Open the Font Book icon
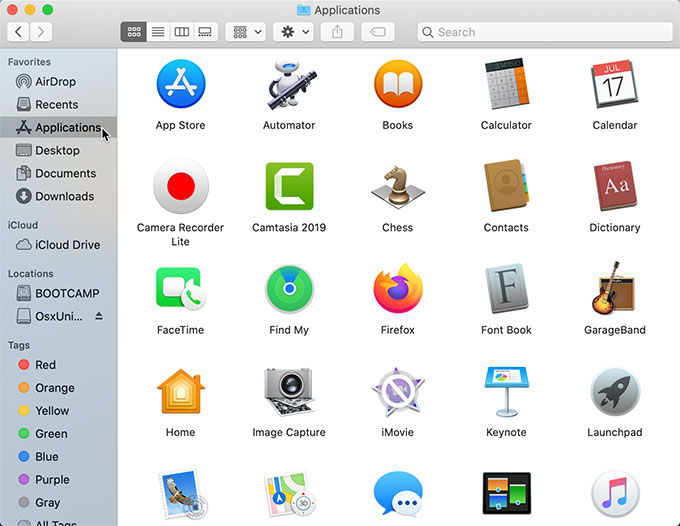 507,288
